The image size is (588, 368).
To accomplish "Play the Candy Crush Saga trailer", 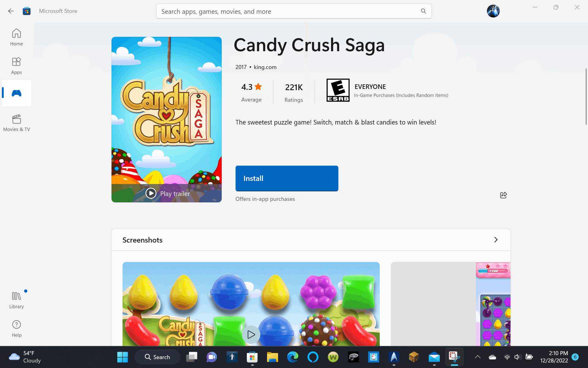I will point(166,193).
